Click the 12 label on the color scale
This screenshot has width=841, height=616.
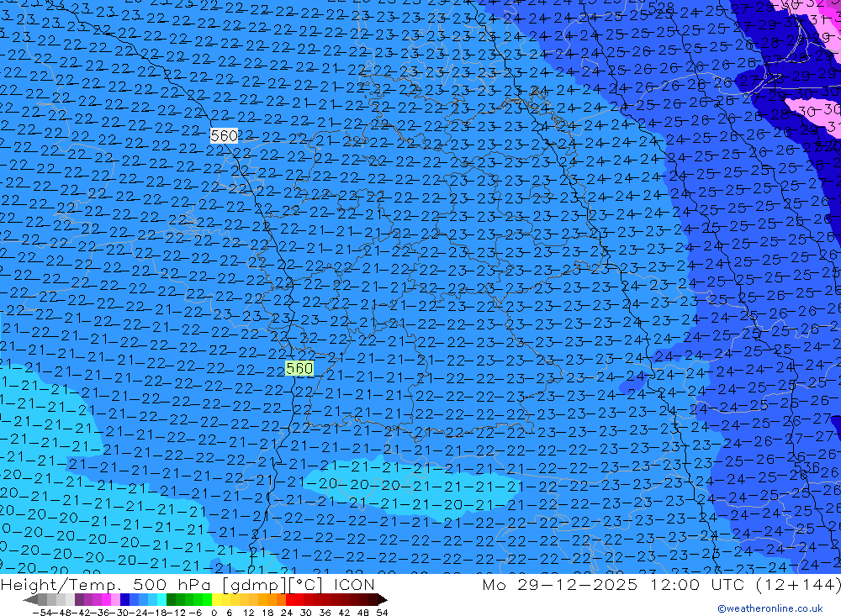[x=248, y=613]
